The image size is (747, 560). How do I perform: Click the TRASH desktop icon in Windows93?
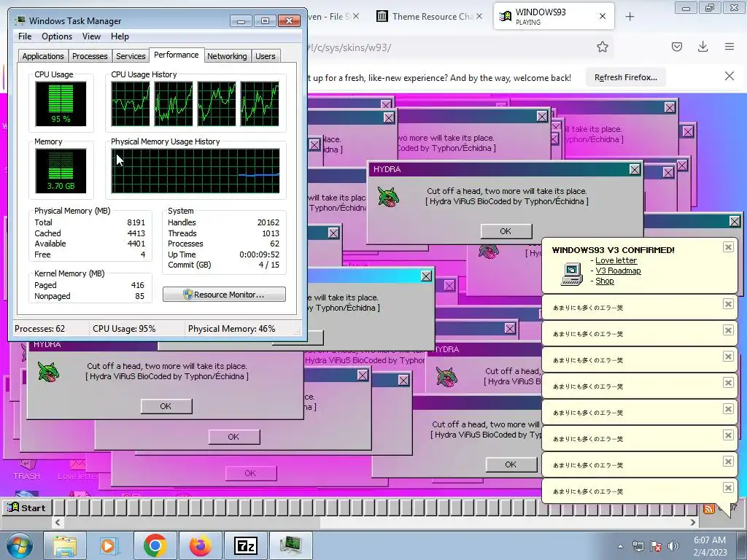27,469
